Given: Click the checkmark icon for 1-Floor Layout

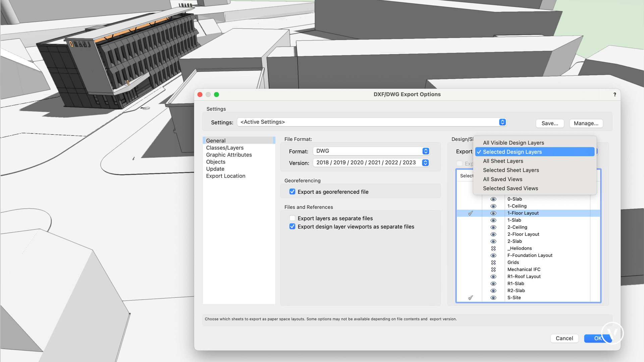Looking at the screenshot, I should [x=471, y=213].
